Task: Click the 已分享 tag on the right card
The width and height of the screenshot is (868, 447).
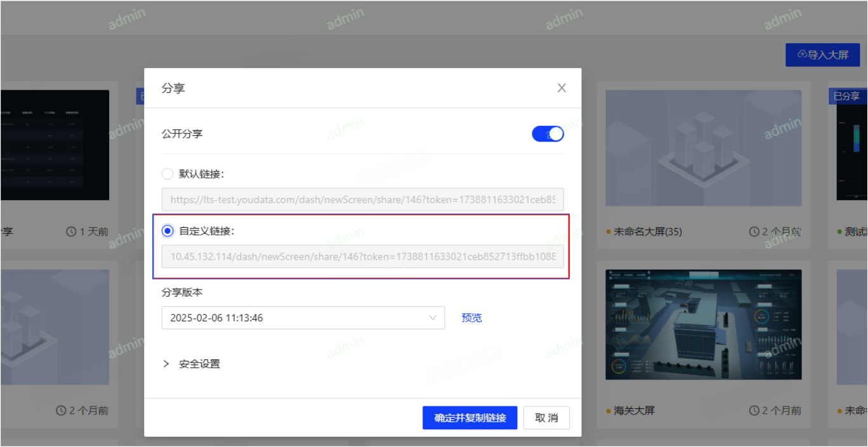Action: pos(846,96)
